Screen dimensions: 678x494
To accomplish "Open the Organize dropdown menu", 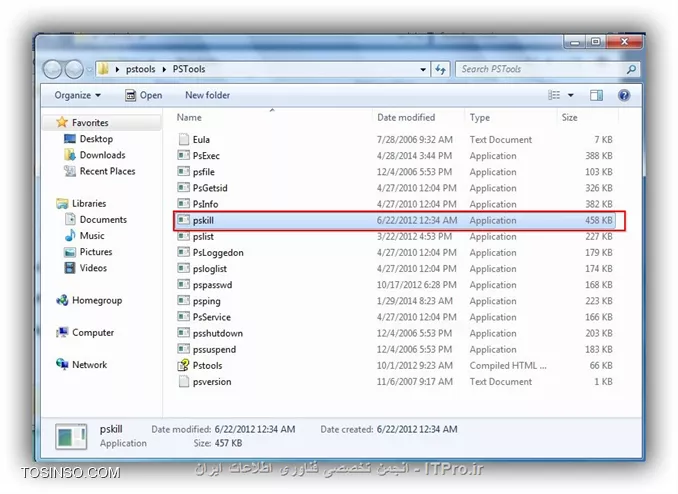I will pos(77,95).
